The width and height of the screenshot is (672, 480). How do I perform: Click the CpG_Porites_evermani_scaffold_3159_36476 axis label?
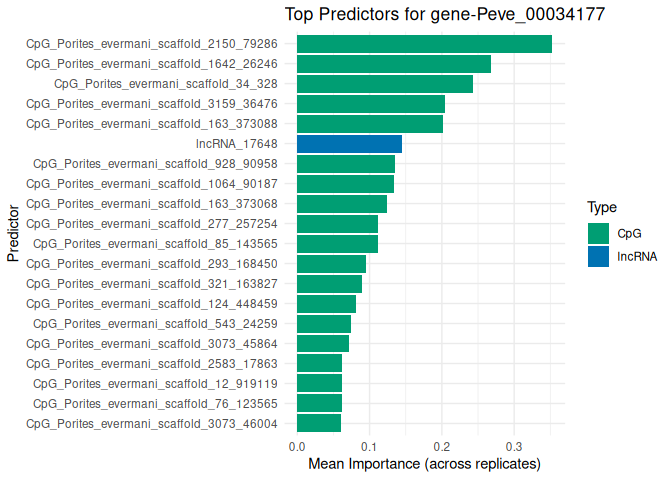pos(158,104)
